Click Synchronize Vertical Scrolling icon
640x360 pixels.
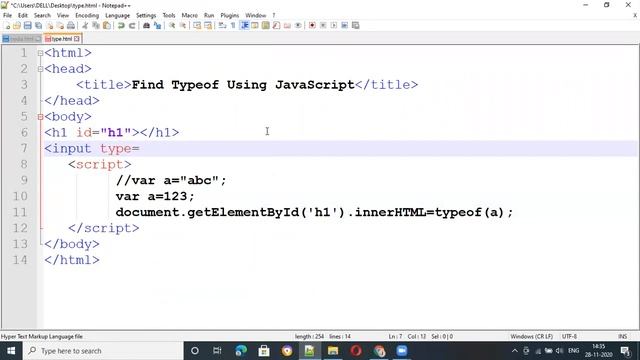tap(197, 26)
